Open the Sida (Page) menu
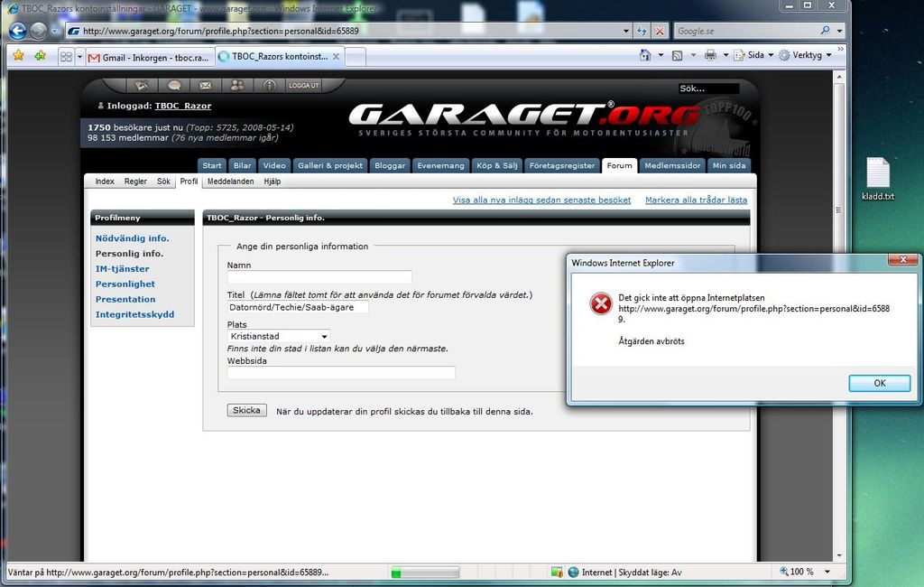 click(x=753, y=55)
